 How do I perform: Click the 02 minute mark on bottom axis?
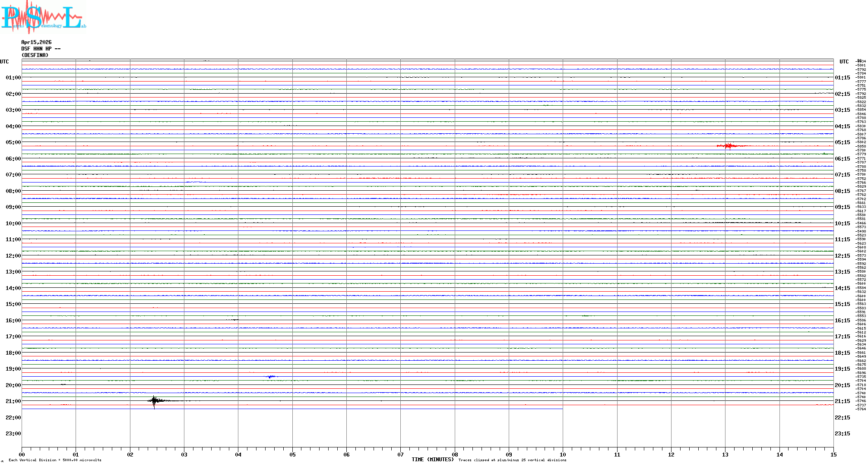click(130, 454)
